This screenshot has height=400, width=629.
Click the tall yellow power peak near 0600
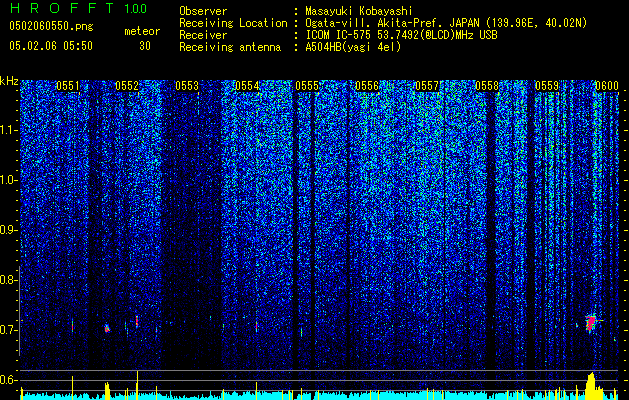590,386
